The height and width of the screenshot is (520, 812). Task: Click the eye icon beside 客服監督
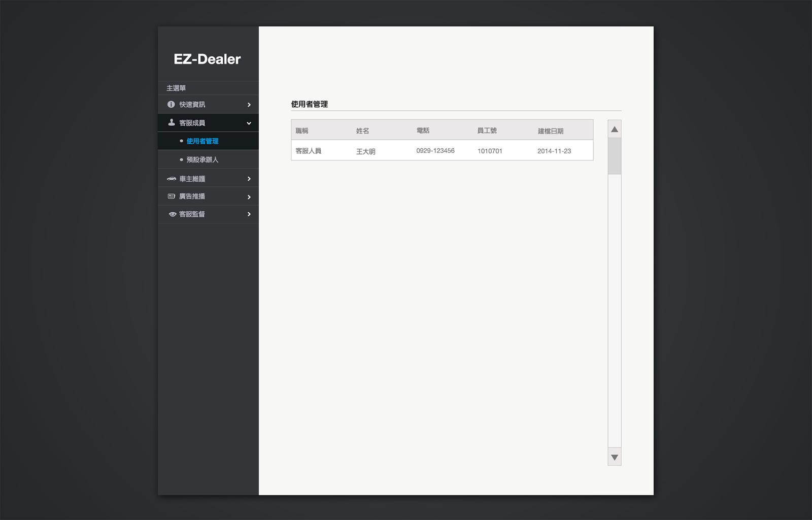pyautogui.click(x=173, y=214)
